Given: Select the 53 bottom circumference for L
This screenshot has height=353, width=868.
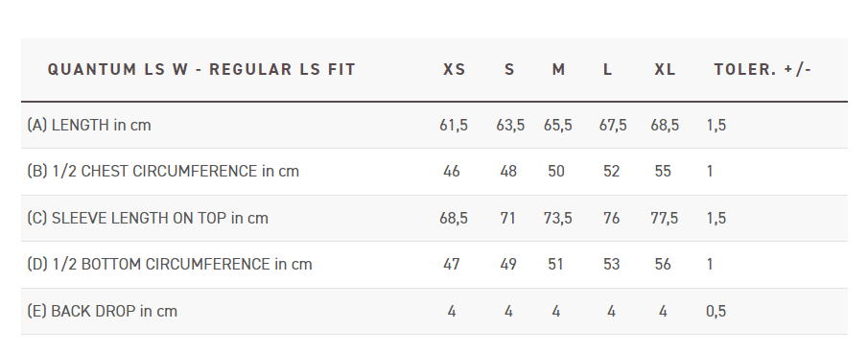Looking at the screenshot, I should pyautogui.click(x=611, y=265).
